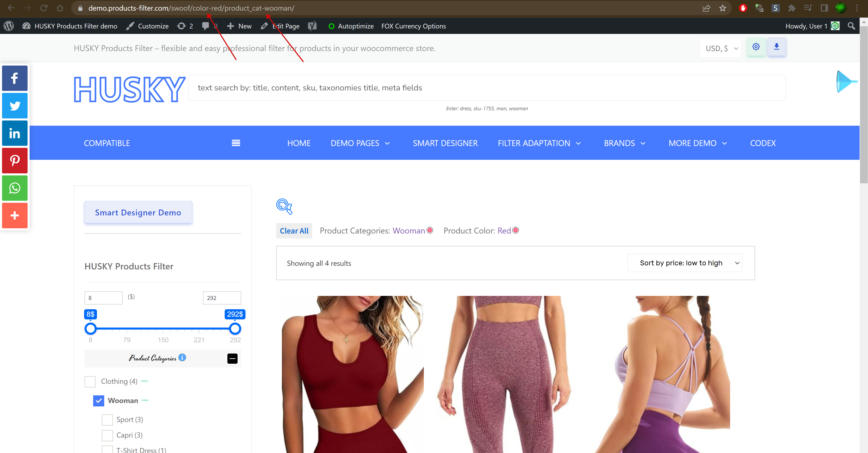Open the settings gear icon near currency
Screen dimensions: 868x453
tap(756, 47)
